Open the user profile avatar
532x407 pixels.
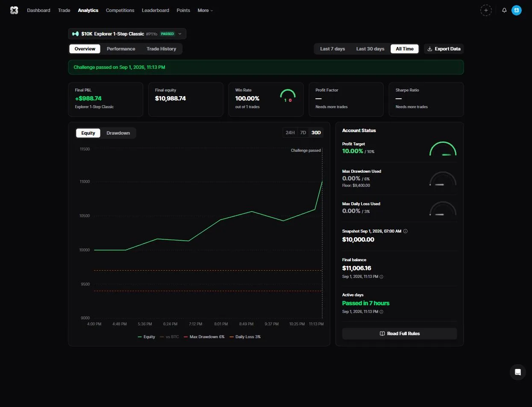coord(516,10)
